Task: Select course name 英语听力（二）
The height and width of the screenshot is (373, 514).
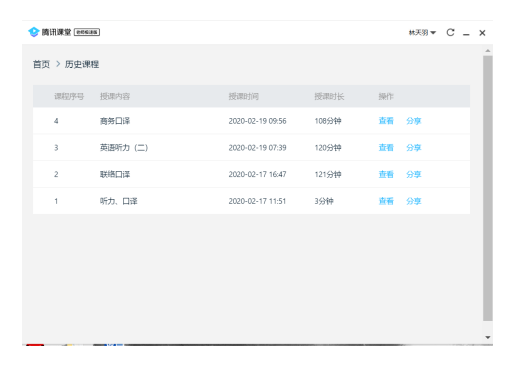Action: 124,147
